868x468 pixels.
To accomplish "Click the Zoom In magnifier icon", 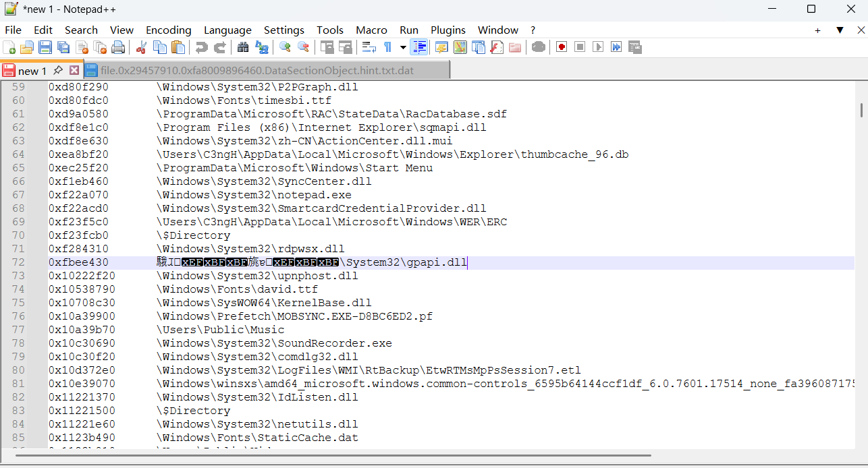I will tap(285, 47).
